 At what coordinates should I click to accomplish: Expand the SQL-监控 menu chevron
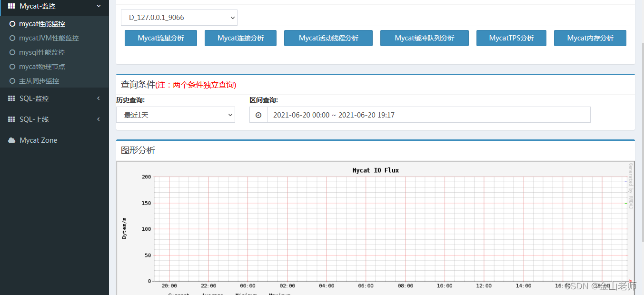tap(99, 98)
